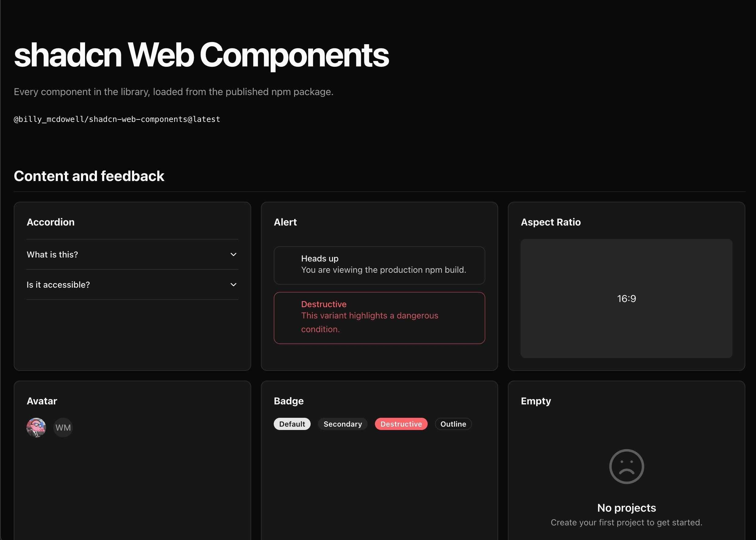The image size is (756, 540).
Task: Click the Badge card title
Action: [x=289, y=401]
